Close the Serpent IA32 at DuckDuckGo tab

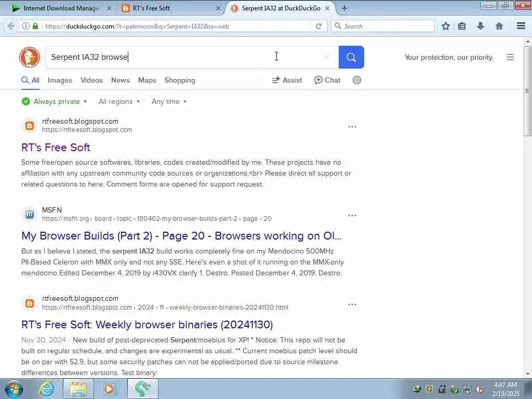(x=327, y=8)
